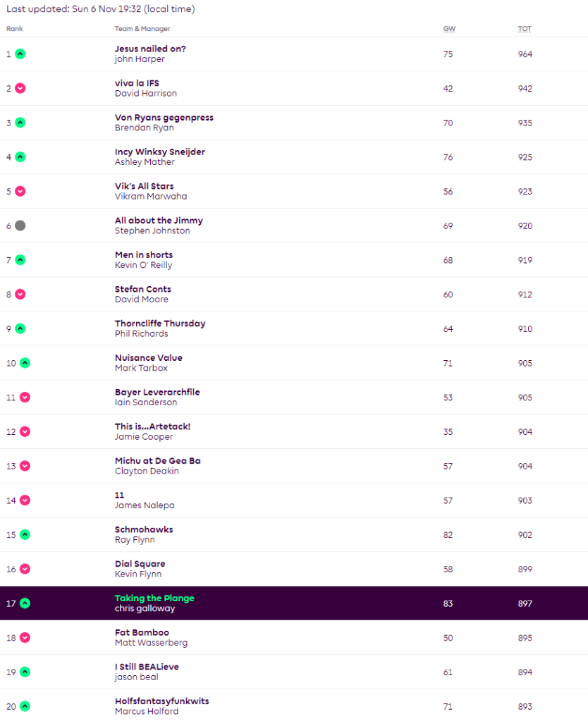Click pink down-arrow icon beside rank 12
Screen dimensions: 588x721
click(x=25, y=431)
